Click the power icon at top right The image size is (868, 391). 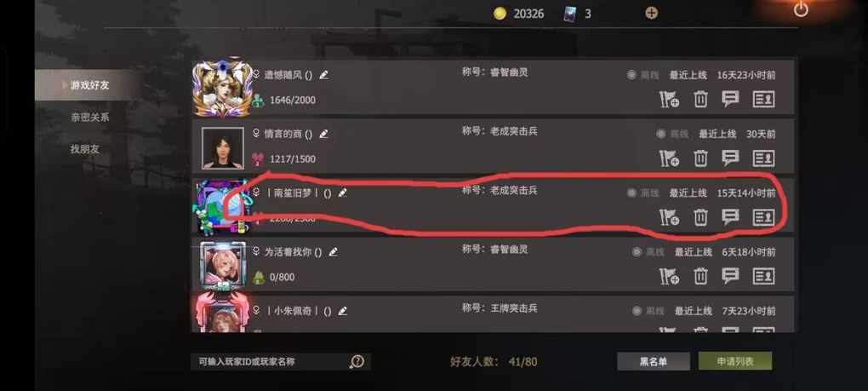pyautogui.click(x=801, y=9)
